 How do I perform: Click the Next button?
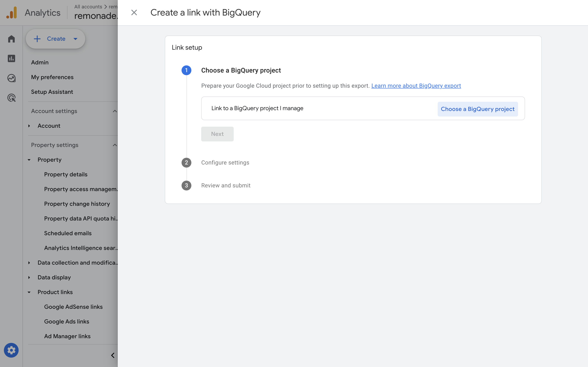coord(217,134)
